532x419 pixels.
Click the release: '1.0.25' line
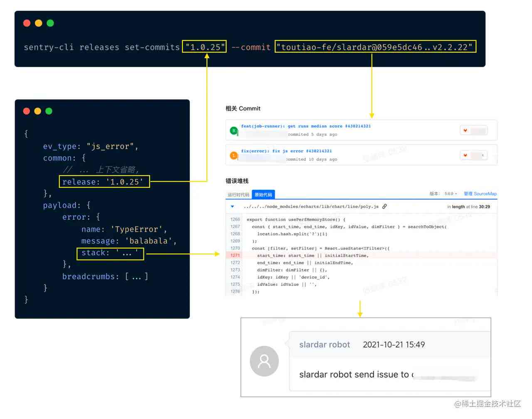point(104,182)
